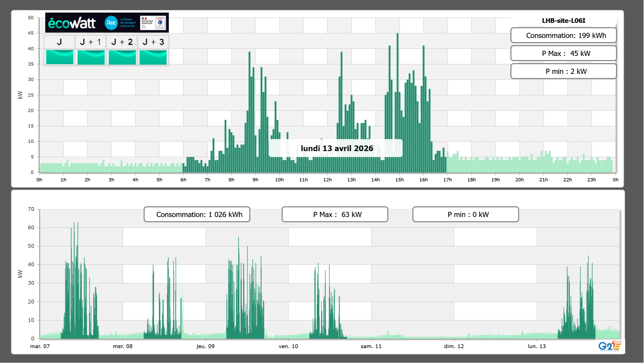This screenshot has height=363, width=644.
Task: Select the J + 1 header cell
Action: point(91,42)
